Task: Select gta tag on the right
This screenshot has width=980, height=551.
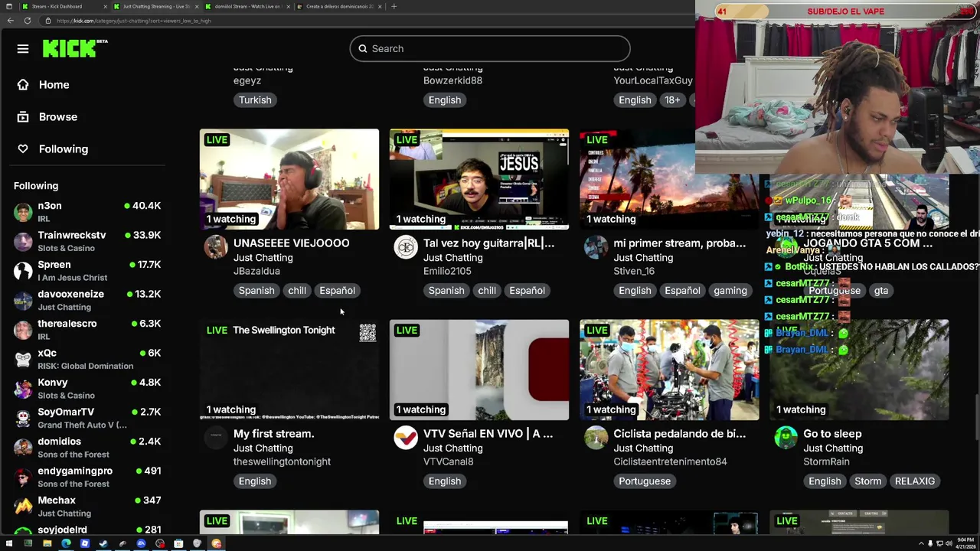Action: [881, 291]
